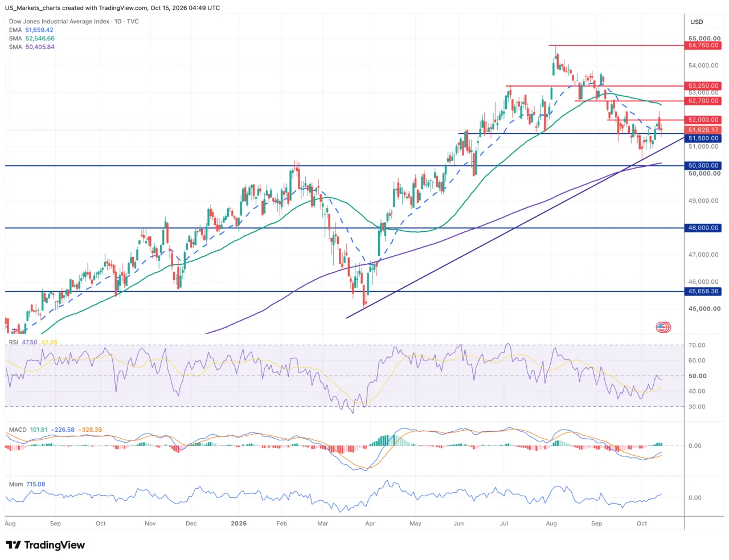The width and height of the screenshot is (729, 560).
Task: Click the 70.00 level on RSI scale
Action: point(697,345)
